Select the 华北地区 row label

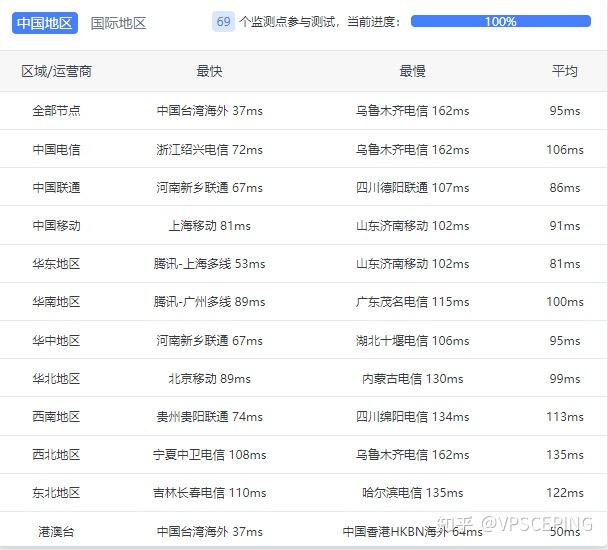tap(56, 379)
